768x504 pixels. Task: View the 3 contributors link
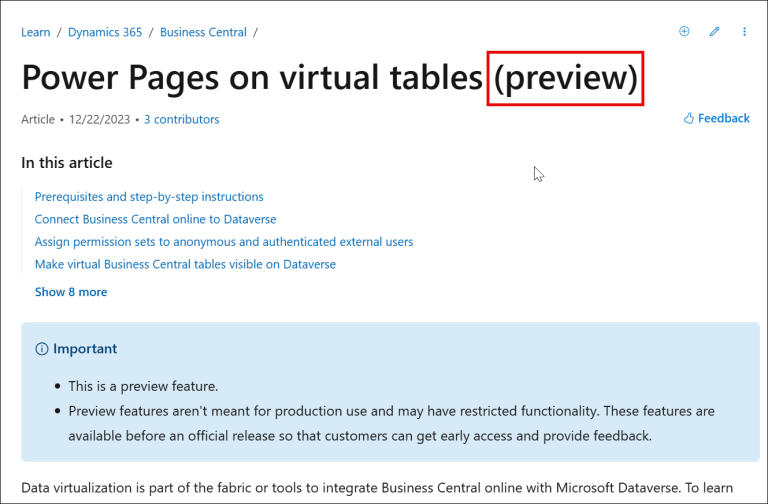click(x=181, y=120)
